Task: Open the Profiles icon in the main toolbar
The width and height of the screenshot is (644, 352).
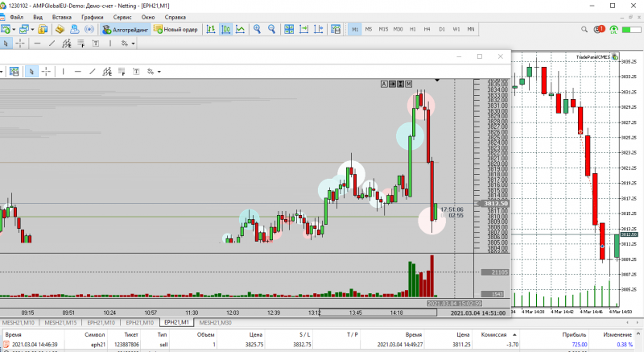Action: tap(24, 29)
